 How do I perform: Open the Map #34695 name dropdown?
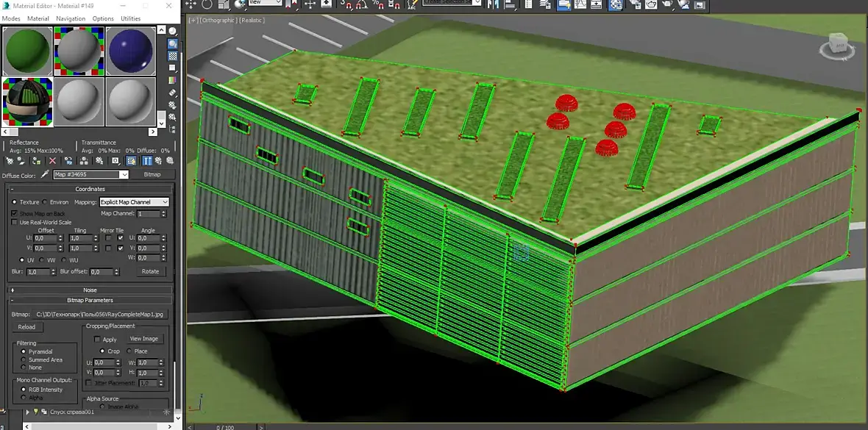click(124, 174)
